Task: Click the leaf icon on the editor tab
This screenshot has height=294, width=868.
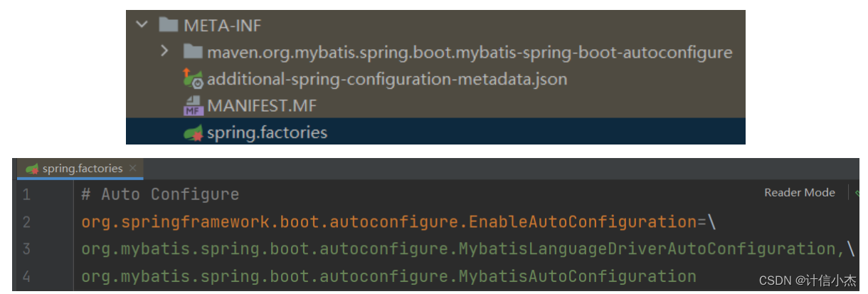Action: tap(32, 169)
